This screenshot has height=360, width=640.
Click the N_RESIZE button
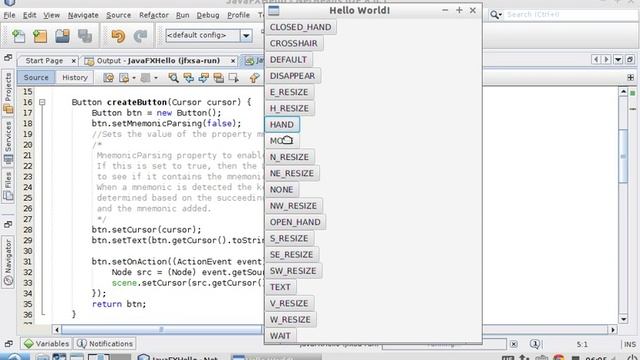(289, 157)
